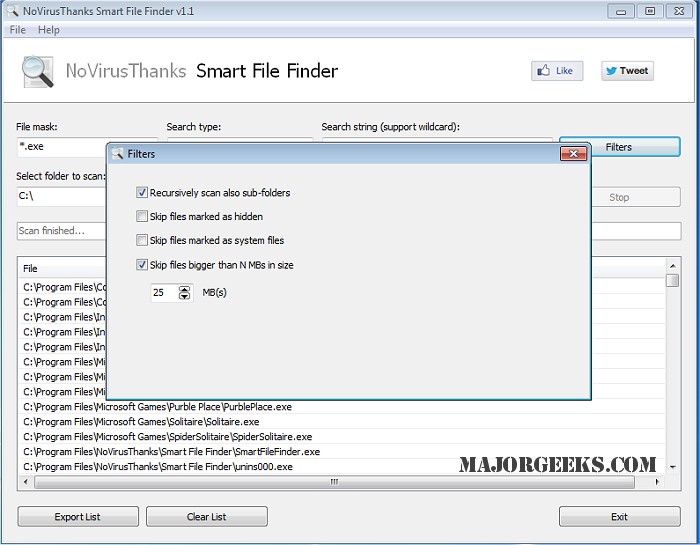
Task: Select the Solitaire.exe result row
Action: tap(342, 422)
